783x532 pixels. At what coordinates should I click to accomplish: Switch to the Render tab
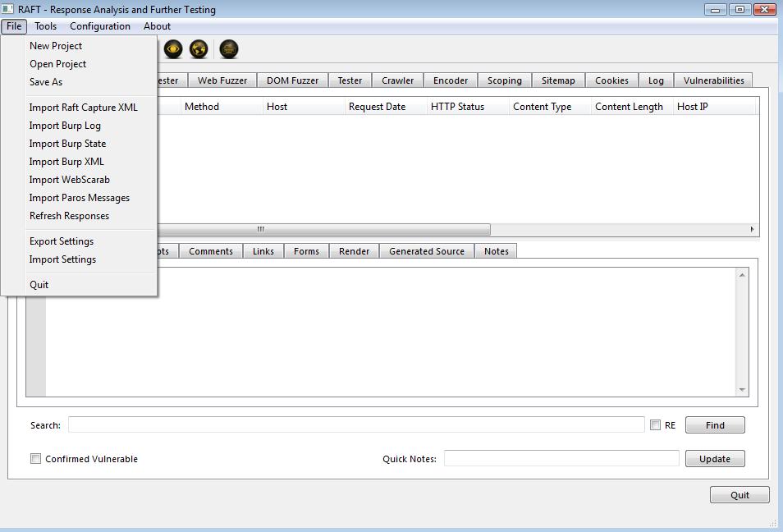[354, 251]
